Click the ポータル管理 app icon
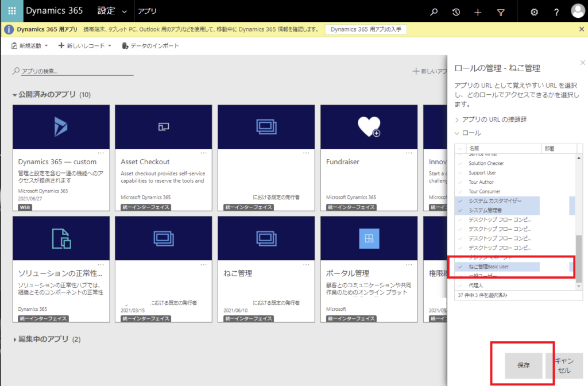This screenshot has width=588, height=386. pos(369,238)
